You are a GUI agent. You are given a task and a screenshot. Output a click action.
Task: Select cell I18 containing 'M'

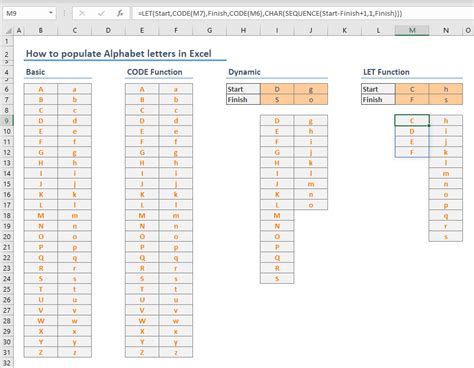click(277, 215)
